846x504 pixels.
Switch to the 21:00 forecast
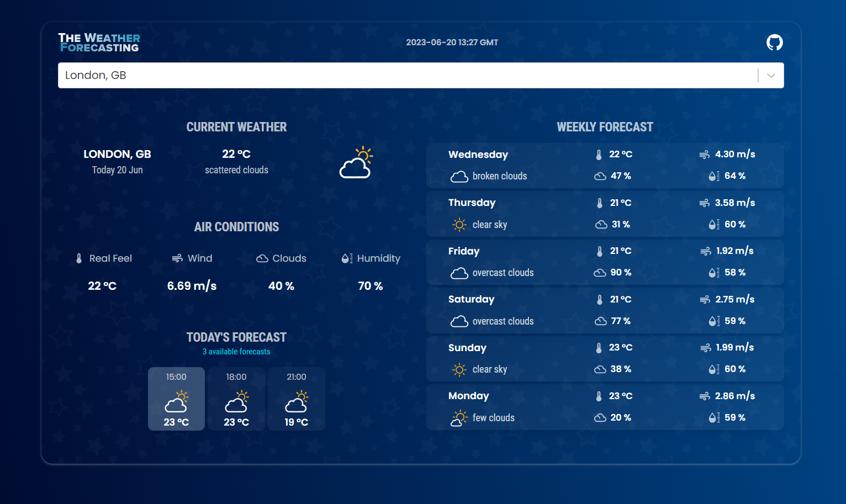297,399
